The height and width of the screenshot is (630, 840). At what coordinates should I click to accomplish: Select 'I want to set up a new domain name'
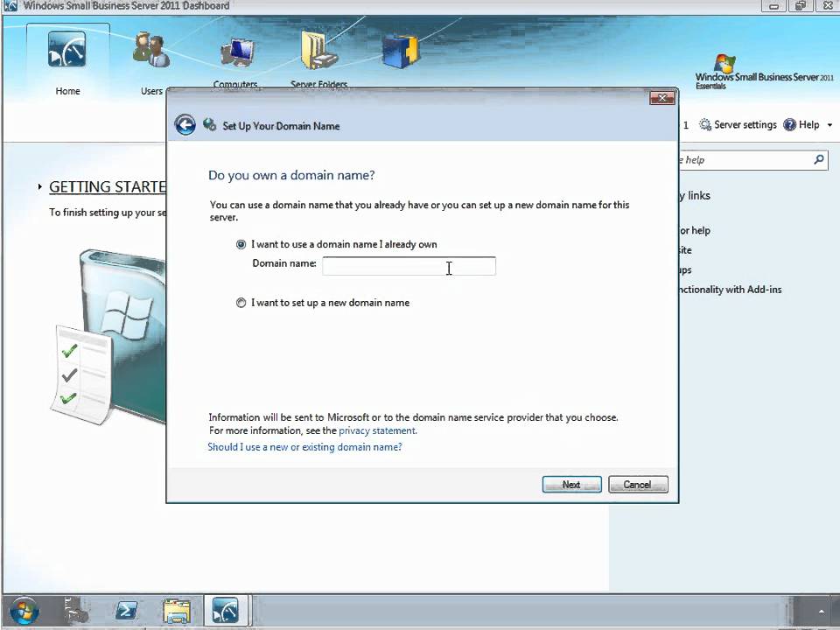[x=241, y=303]
